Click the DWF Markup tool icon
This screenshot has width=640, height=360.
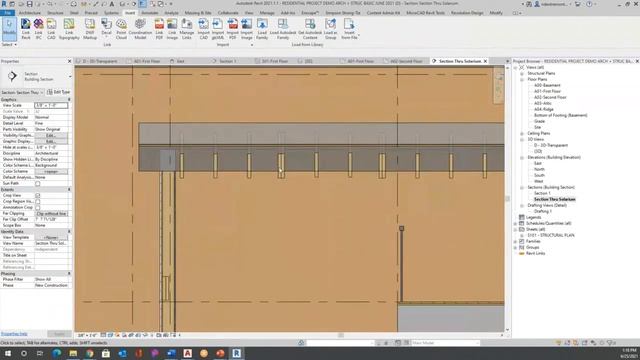(x=90, y=24)
